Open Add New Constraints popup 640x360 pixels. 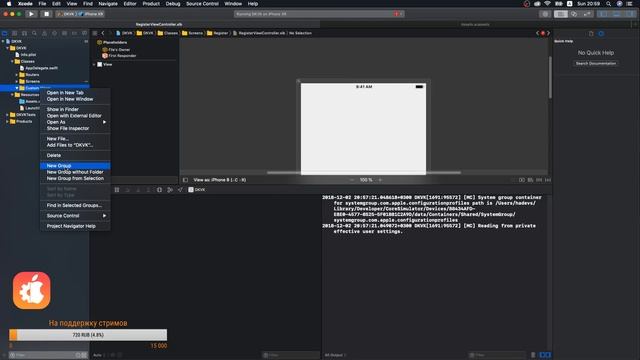pos(539,180)
